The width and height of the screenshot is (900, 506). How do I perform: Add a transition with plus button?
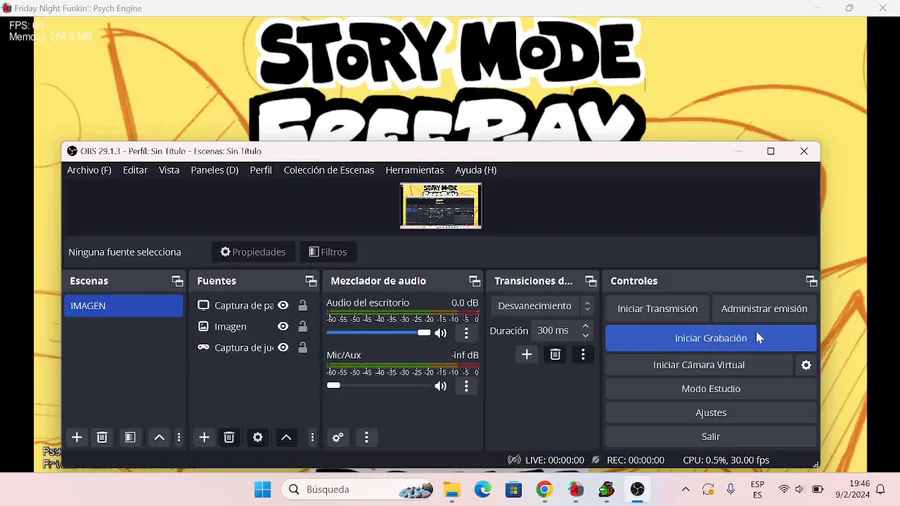pos(526,355)
